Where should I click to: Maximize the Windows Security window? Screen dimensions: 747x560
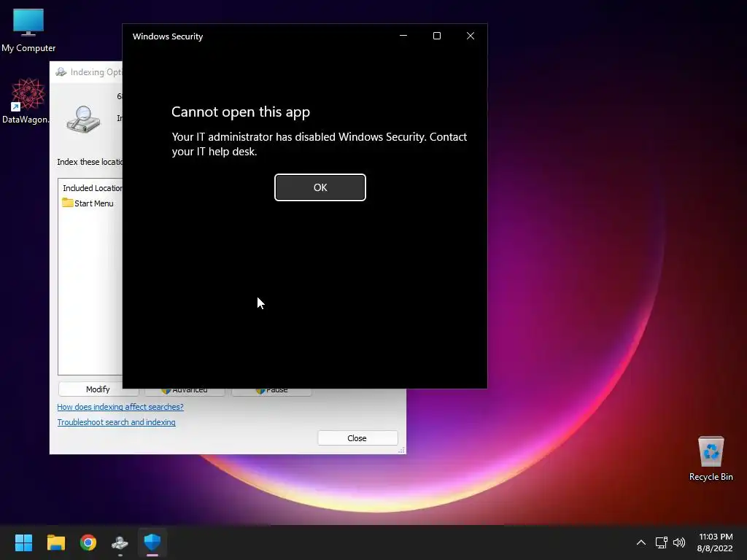click(x=437, y=36)
